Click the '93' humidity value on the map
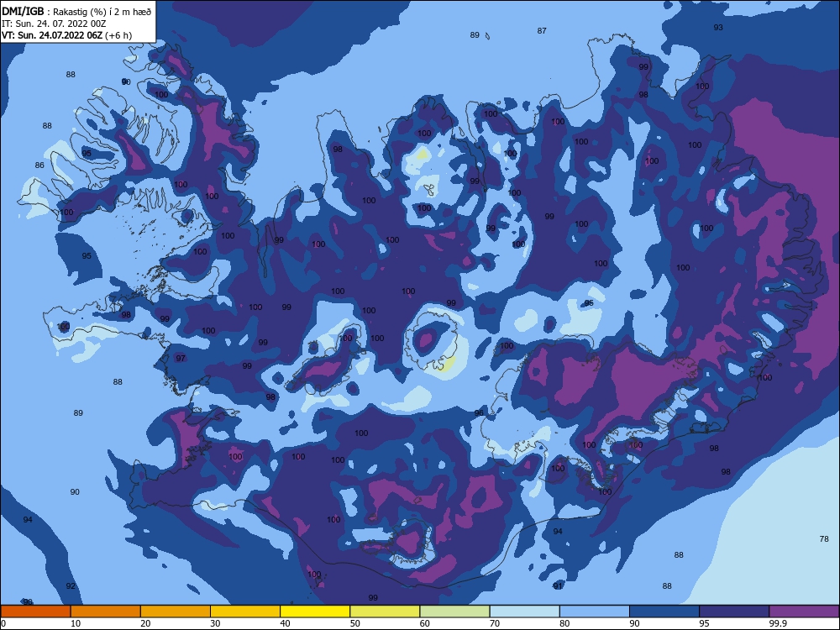 (x=718, y=28)
